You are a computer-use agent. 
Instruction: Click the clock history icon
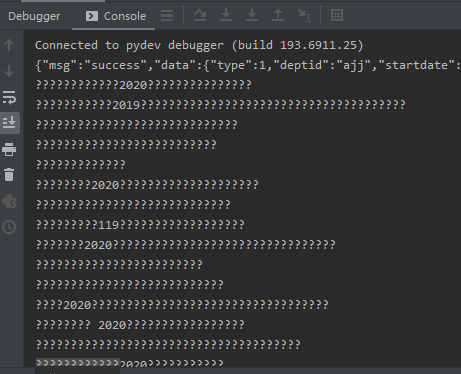pos(9,227)
